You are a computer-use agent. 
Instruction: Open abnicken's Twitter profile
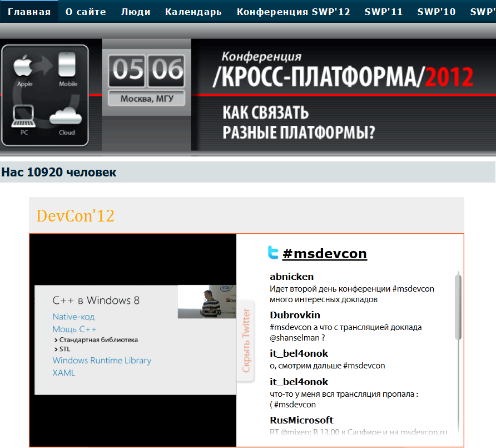point(292,277)
